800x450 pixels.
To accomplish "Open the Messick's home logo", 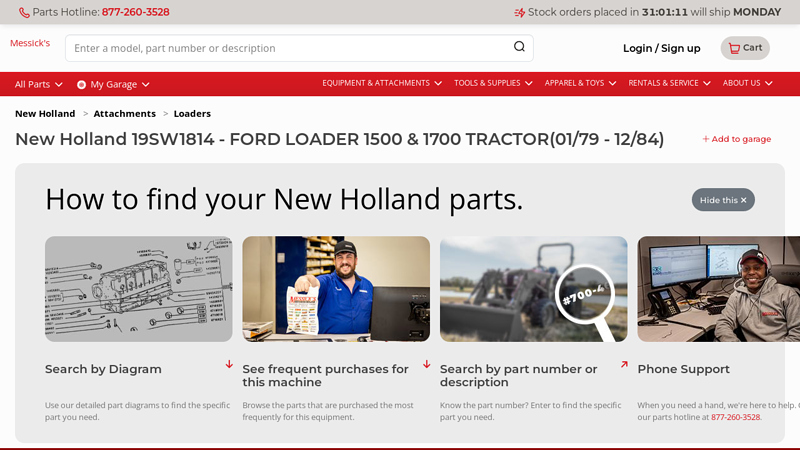I will 30,43.
